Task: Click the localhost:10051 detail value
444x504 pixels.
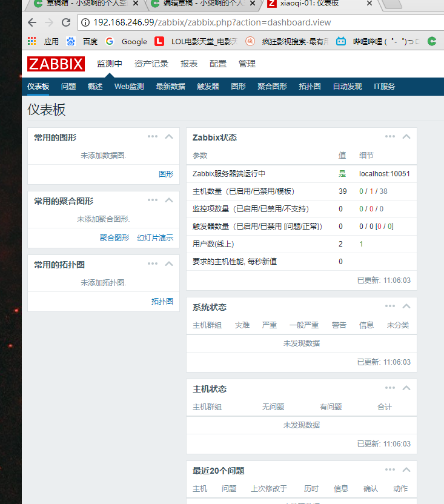Action: click(x=385, y=174)
